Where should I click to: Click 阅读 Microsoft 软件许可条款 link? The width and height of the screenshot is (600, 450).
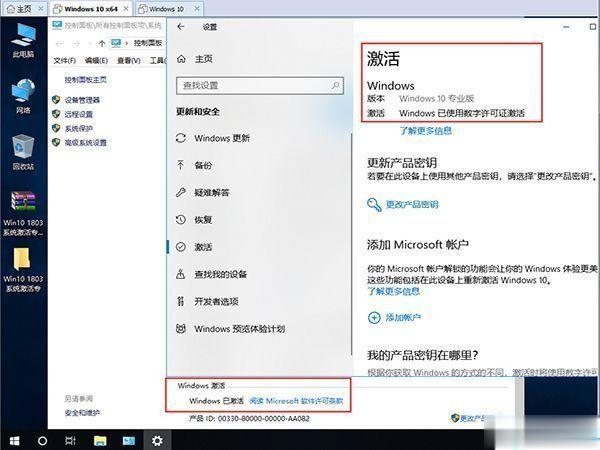click(x=296, y=401)
